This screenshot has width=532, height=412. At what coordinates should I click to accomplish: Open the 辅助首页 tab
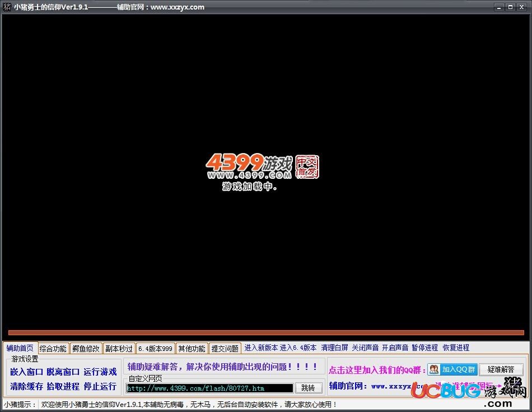pyautogui.click(x=20, y=348)
